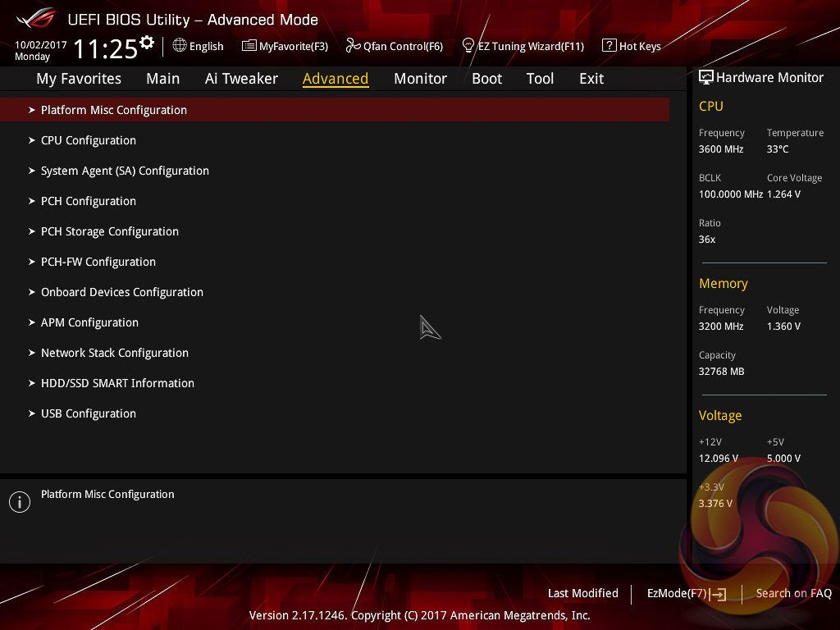The width and height of the screenshot is (840, 630).
Task: Click the Qfan Control fan icon
Action: pyautogui.click(x=353, y=46)
